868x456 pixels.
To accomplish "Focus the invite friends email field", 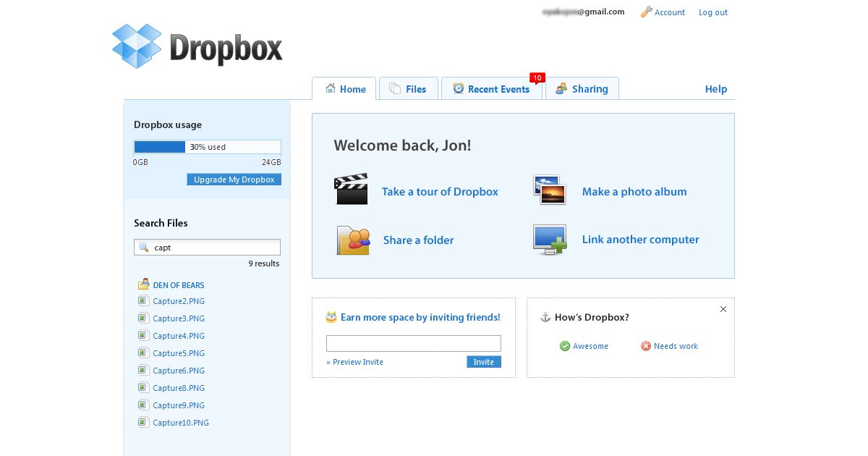I will [x=413, y=343].
